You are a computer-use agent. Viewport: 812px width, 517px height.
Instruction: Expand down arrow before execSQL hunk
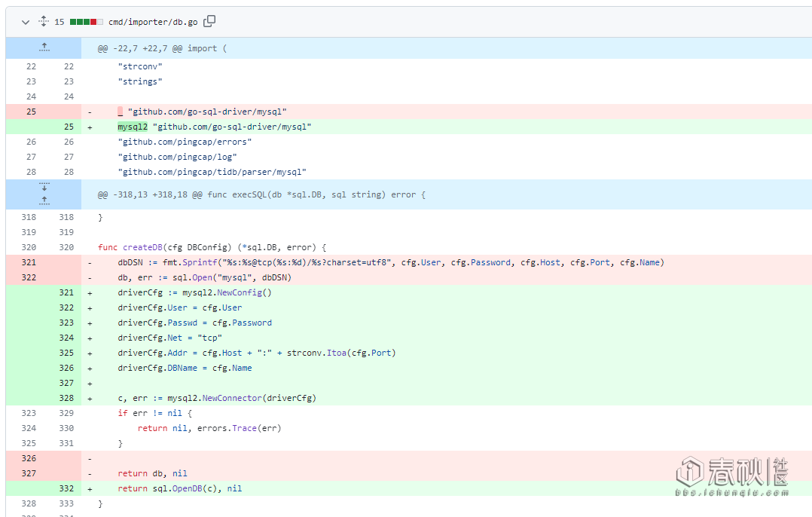44,187
